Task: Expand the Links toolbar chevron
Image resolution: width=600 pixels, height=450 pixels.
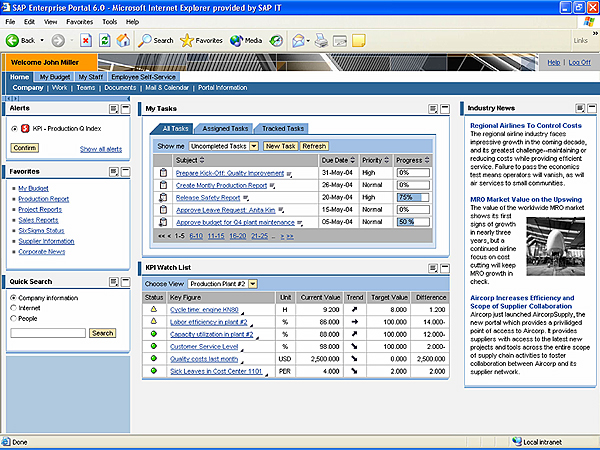Action: tap(595, 34)
